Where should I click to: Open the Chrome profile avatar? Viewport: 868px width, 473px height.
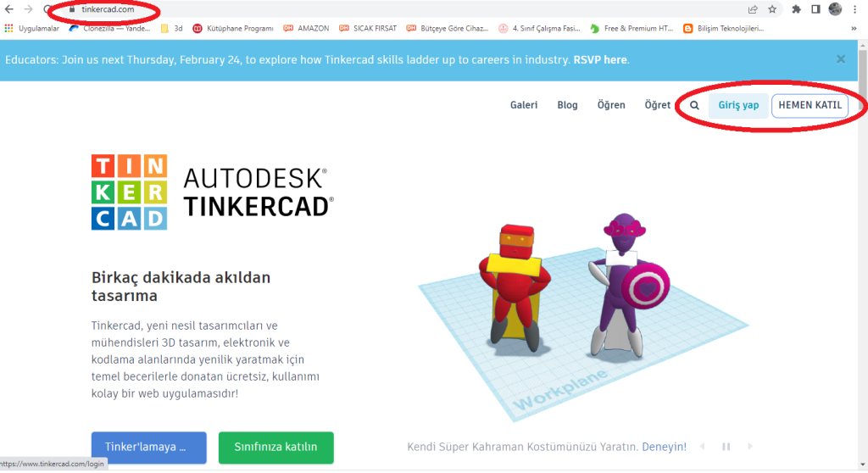pyautogui.click(x=835, y=8)
